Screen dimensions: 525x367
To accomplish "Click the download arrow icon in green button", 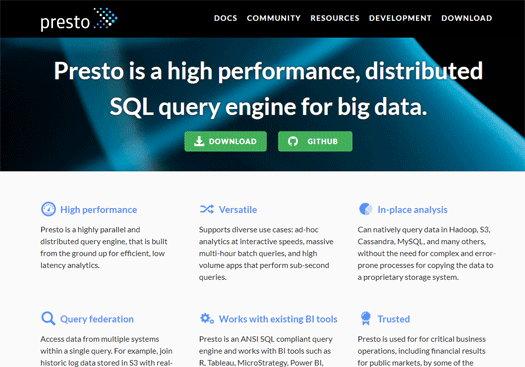I will coord(199,141).
